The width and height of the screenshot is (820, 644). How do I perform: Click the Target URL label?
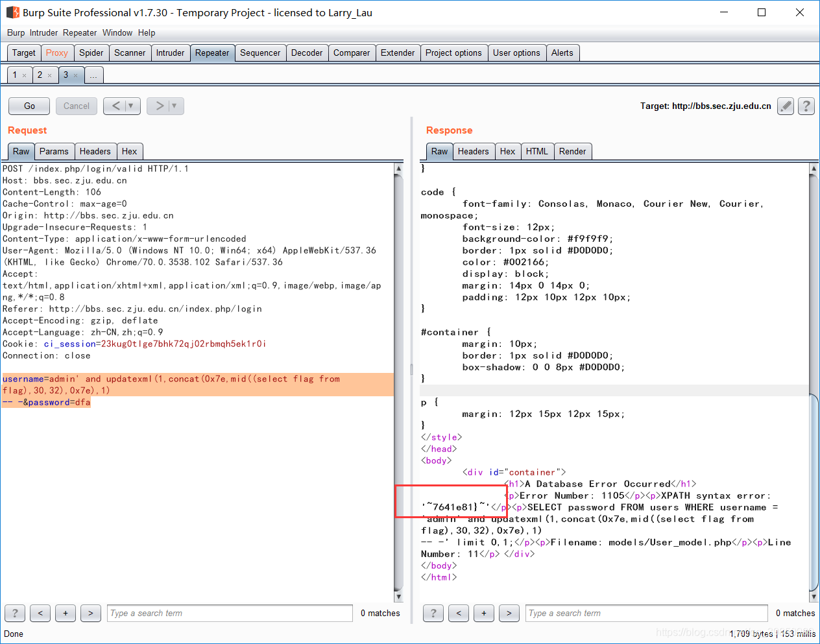pos(706,106)
